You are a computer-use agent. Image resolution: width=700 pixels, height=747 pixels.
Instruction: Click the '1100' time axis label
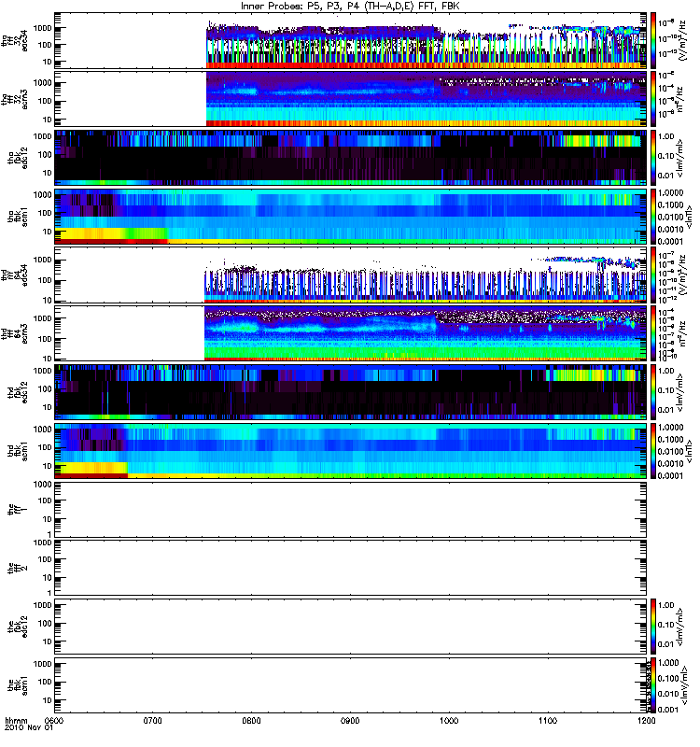pyautogui.click(x=548, y=721)
